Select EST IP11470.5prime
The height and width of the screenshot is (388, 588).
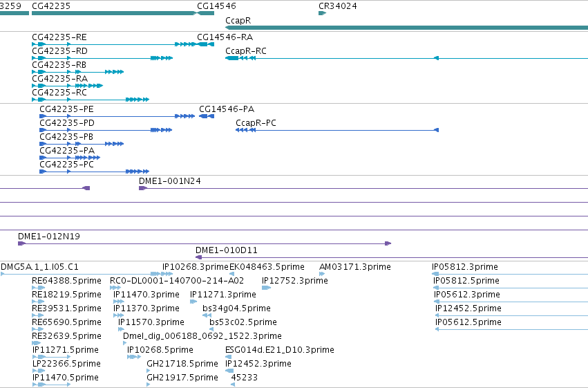tap(66, 378)
